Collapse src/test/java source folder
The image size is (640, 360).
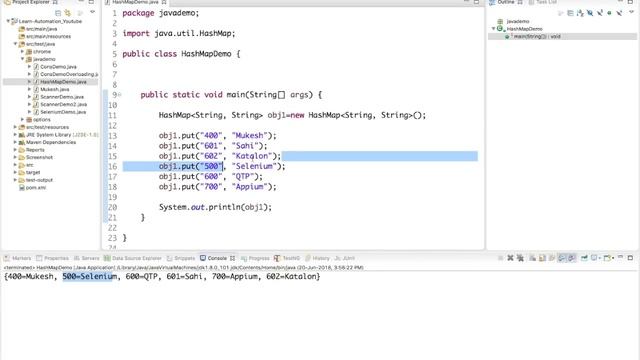tap(15, 44)
